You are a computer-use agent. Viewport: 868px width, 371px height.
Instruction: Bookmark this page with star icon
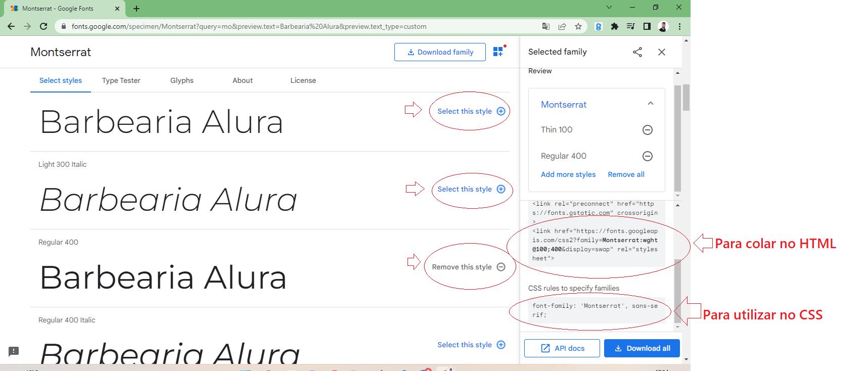[578, 26]
